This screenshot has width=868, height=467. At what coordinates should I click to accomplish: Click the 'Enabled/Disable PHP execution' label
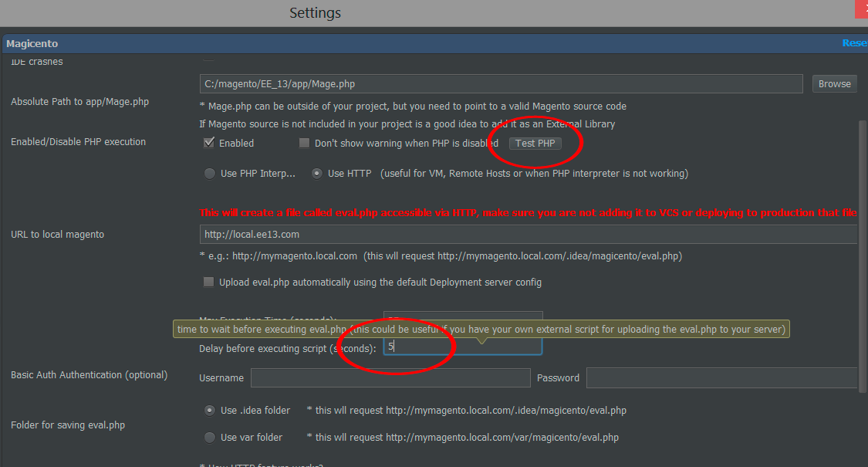pos(78,142)
